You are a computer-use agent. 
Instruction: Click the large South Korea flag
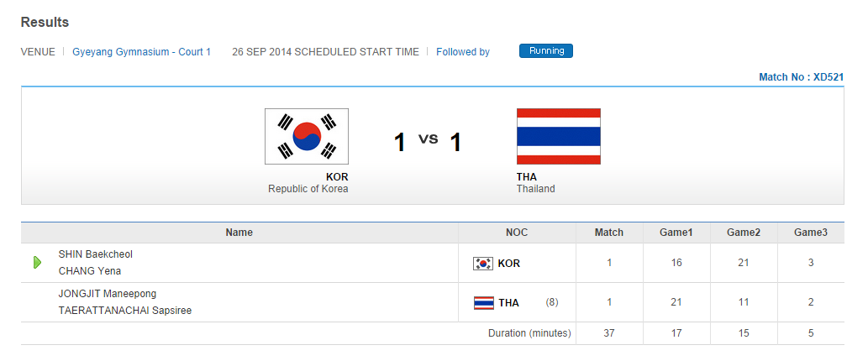pyautogui.click(x=307, y=136)
